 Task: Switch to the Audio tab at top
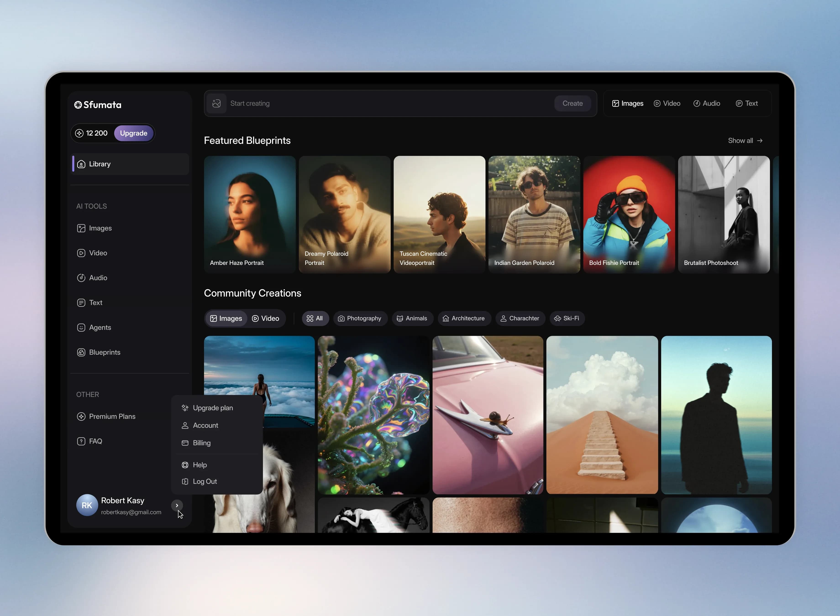tap(706, 103)
